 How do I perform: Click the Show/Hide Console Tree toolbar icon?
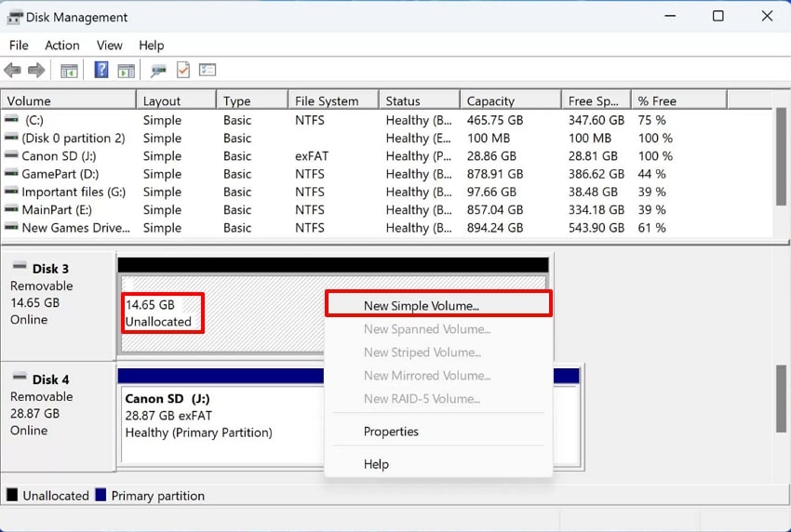69,71
